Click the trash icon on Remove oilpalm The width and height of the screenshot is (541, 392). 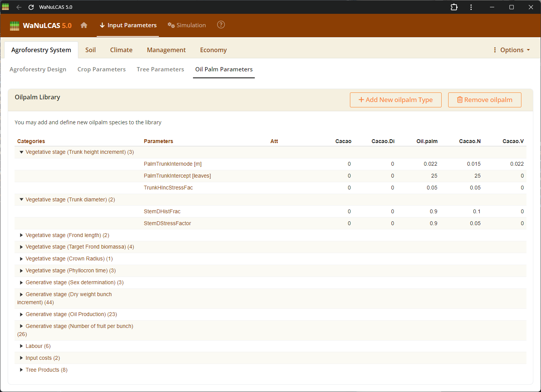(460, 99)
